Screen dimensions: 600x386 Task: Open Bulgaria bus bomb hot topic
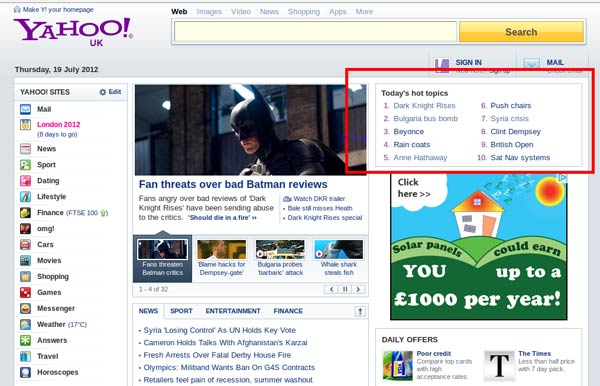426,119
